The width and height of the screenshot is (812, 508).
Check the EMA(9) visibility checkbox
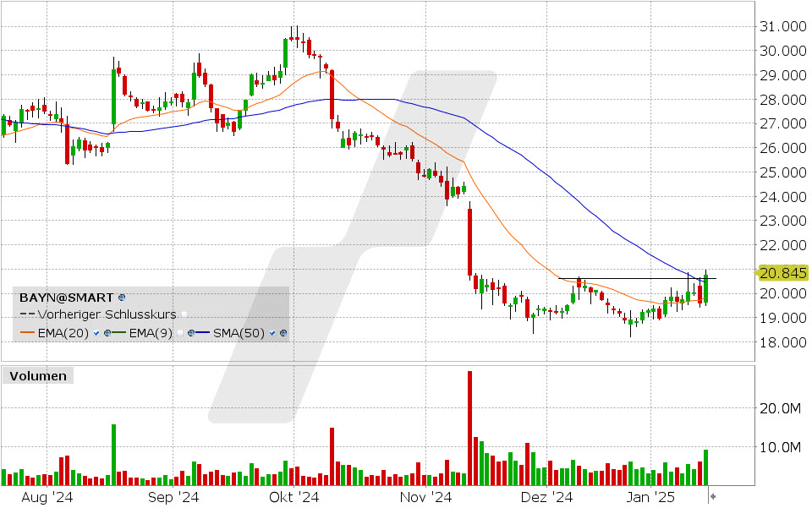179,333
